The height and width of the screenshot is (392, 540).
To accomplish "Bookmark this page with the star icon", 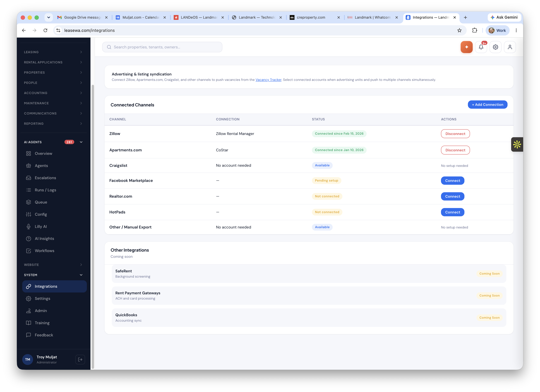I will 459,30.
